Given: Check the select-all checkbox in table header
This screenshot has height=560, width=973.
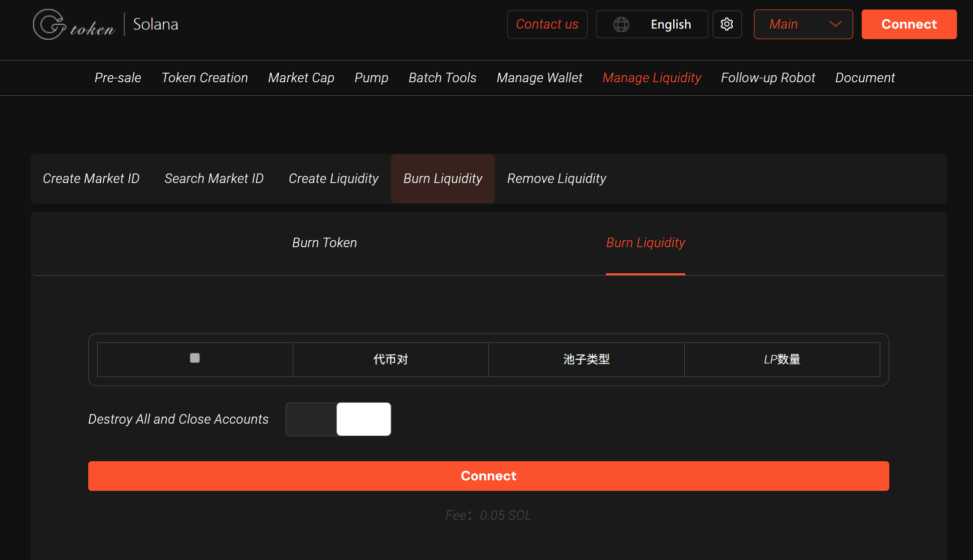Looking at the screenshot, I should point(194,358).
